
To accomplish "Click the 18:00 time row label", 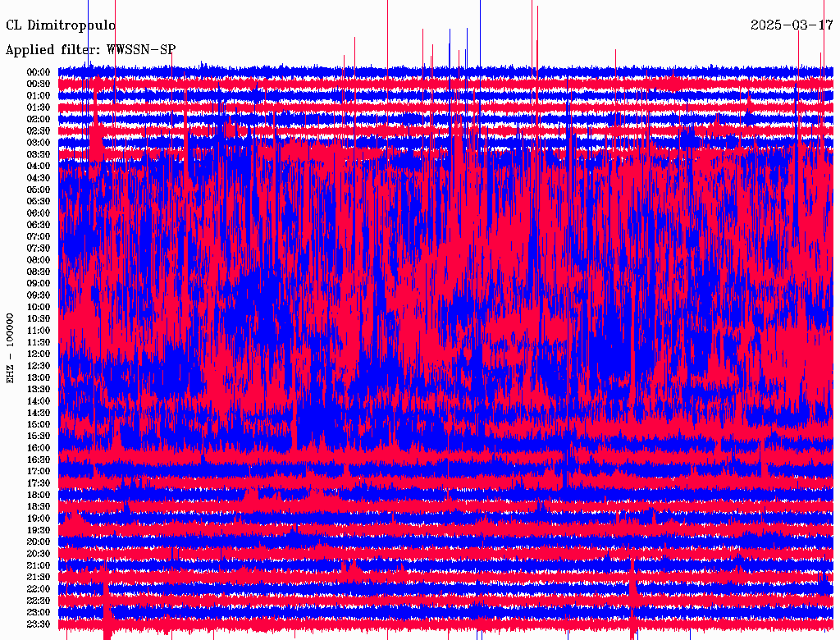I will pos(39,495).
